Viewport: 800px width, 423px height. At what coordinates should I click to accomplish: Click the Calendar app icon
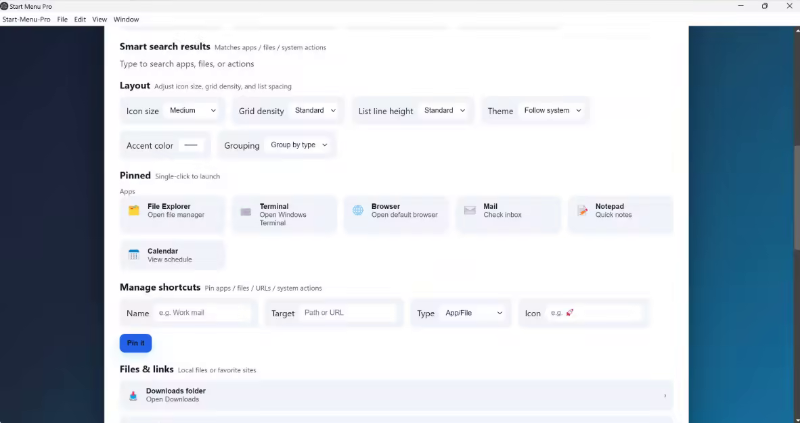133,255
